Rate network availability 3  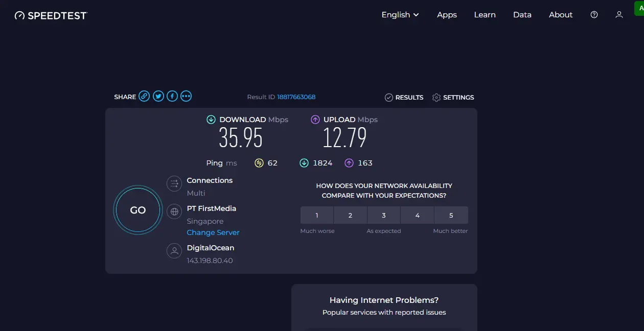pyautogui.click(x=384, y=215)
